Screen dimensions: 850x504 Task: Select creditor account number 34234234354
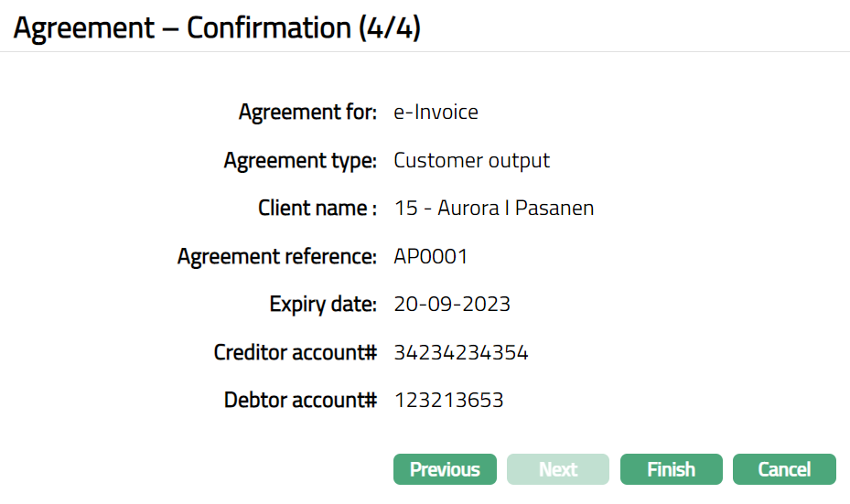coord(461,352)
